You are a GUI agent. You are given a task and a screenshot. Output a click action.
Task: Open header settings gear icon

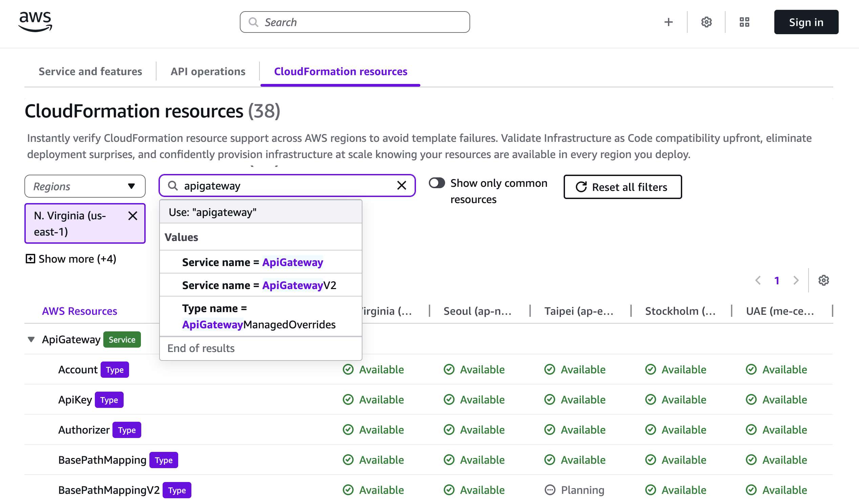pos(706,22)
